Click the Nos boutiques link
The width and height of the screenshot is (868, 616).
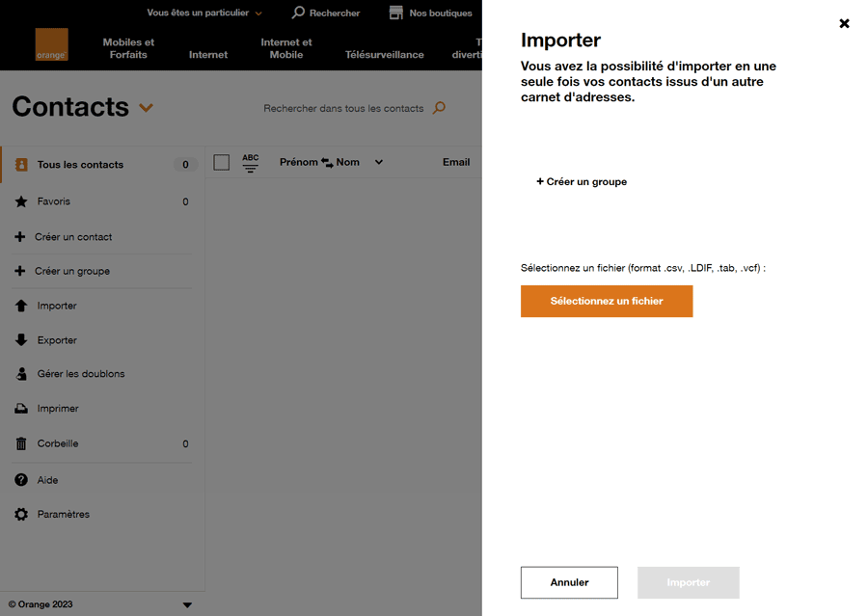click(441, 13)
